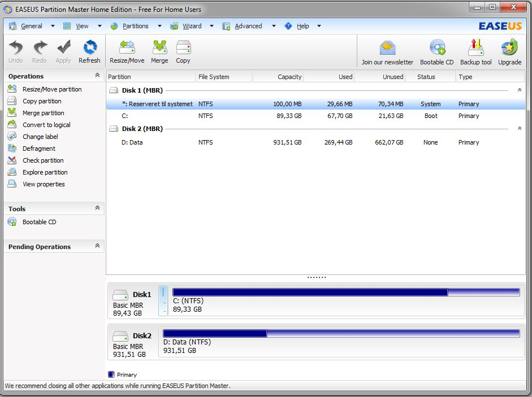Open the Wizard menu
Image resolution: width=532 pixels, height=397 pixels.
coord(192,26)
